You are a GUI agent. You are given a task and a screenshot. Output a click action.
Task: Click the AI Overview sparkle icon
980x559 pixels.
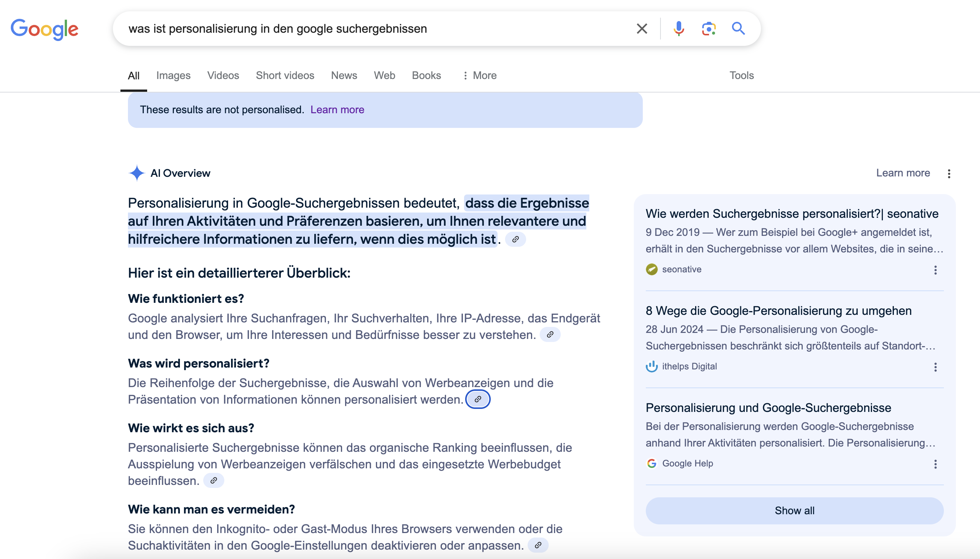click(136, 173)
